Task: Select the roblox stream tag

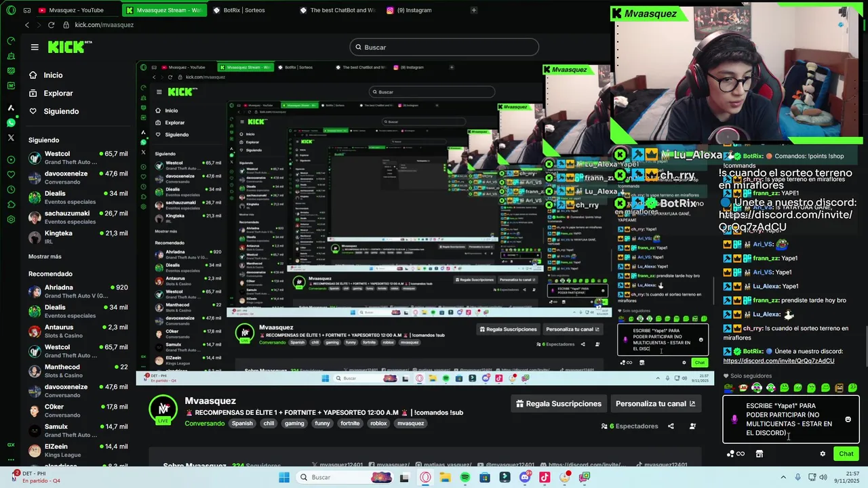Action: coord(378,424)
